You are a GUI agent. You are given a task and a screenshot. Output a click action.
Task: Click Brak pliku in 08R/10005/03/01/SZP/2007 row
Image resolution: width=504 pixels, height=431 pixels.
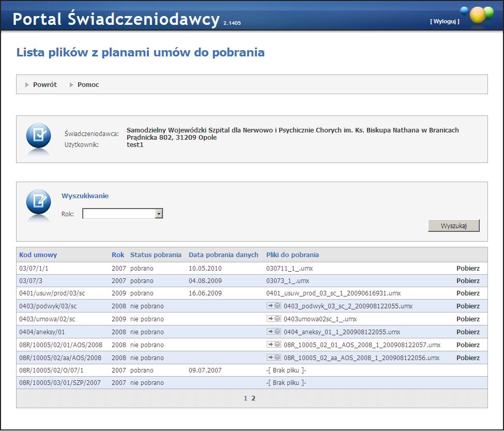[x=286, y=383]
